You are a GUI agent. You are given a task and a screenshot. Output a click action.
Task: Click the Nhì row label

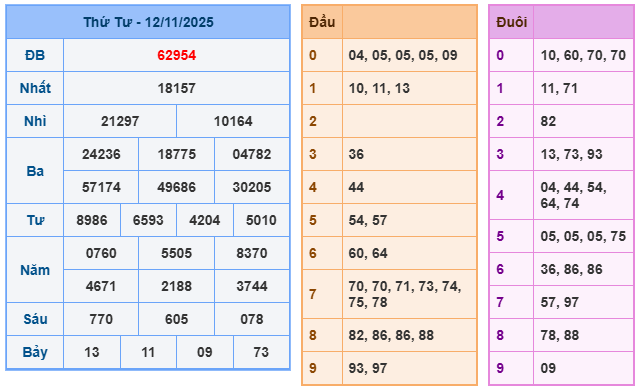coord(35,121)
